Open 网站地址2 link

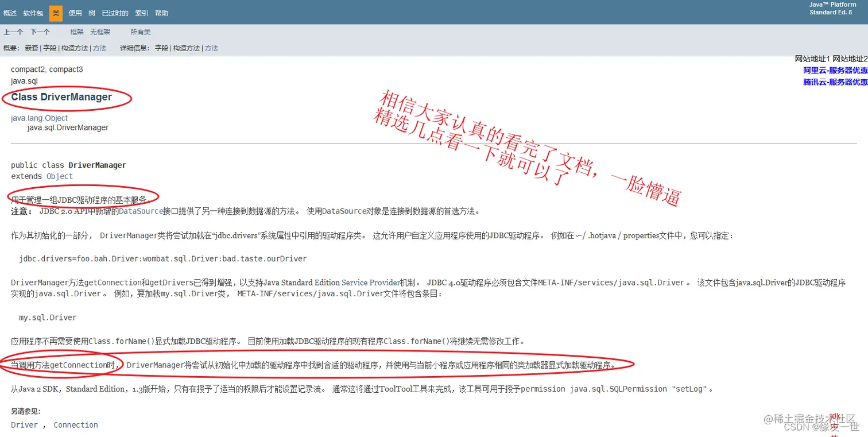tap(850, 59)
